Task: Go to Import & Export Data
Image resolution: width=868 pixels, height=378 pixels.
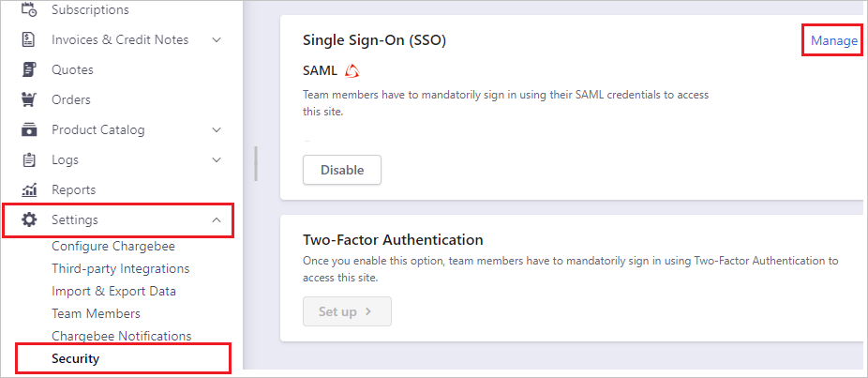Action: (113, 292)
